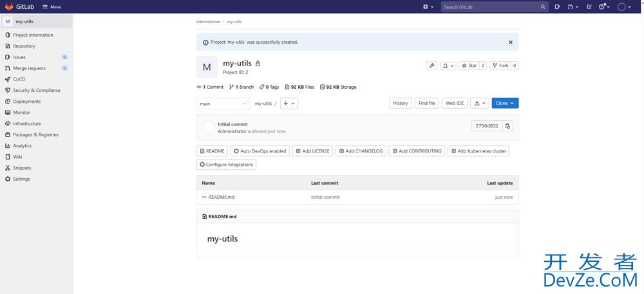Open the 1 Branch link
Viewport: 644px width, 294px height.
tap(241, 87)
